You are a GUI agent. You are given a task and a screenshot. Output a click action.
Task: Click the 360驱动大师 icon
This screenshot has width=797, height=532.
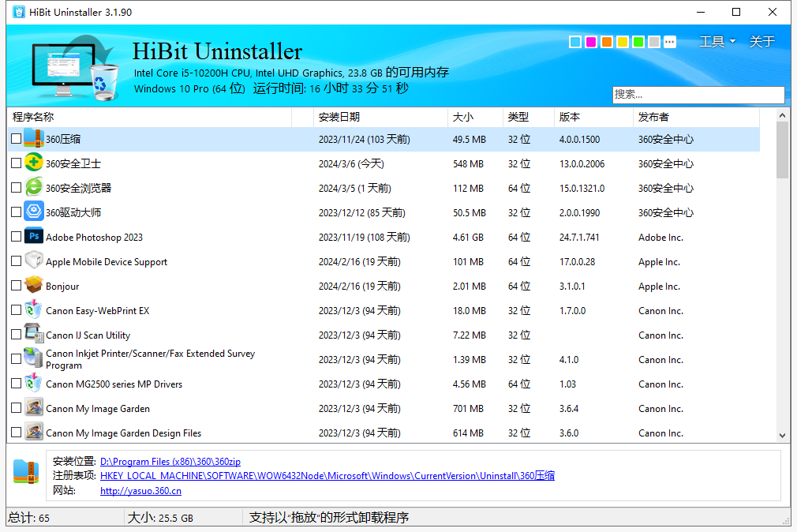pos(34,212)
